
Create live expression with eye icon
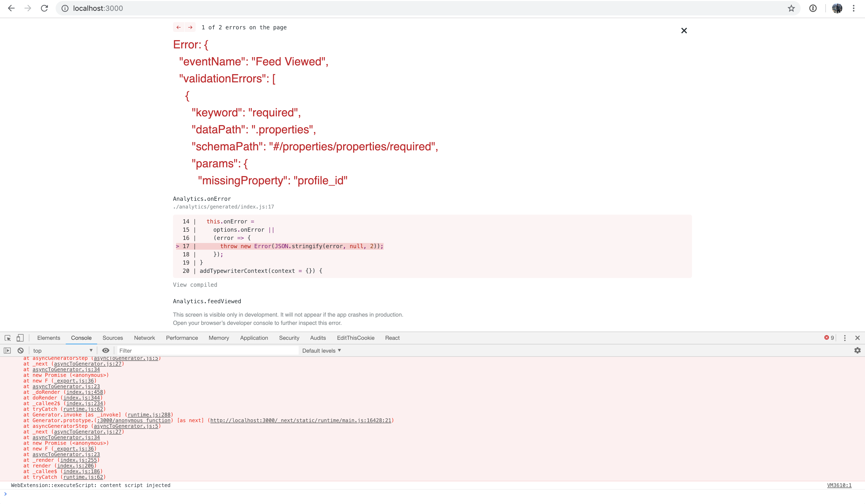tap(106, 351)
